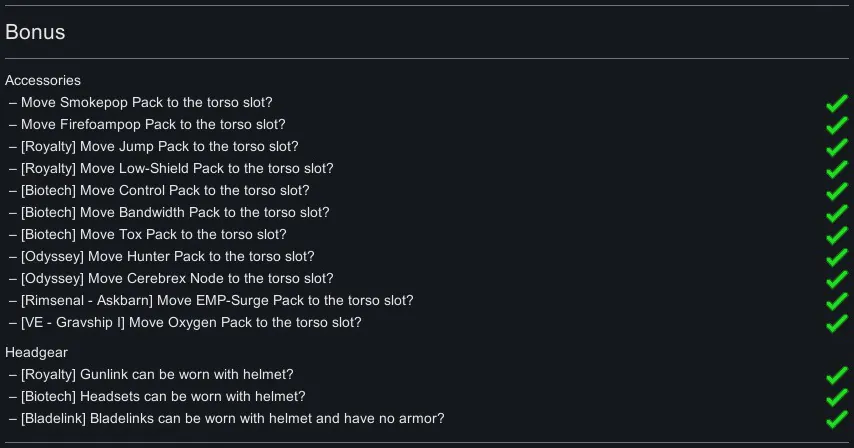The height and width of the screenshot is (448, 854).
Task: Toggle the Control Pack torso slot checkmark
Action: click(x=836, y=191)
